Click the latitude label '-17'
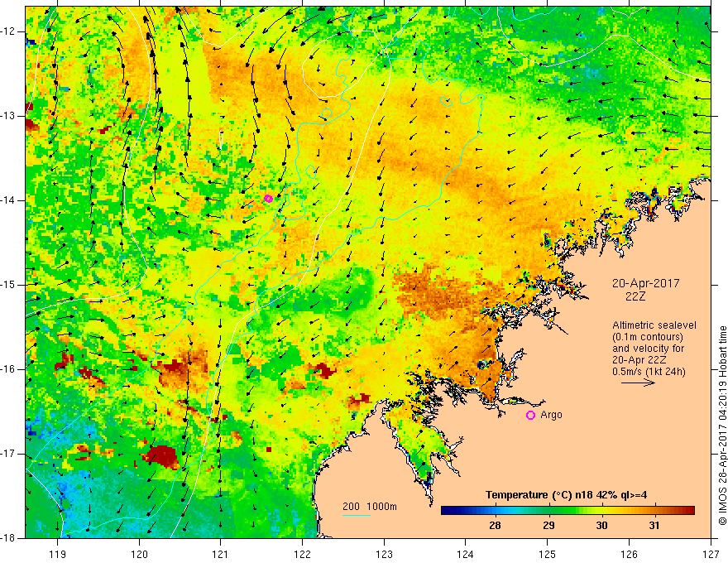This screenshot has height=563, width=728. coord(8,454)
